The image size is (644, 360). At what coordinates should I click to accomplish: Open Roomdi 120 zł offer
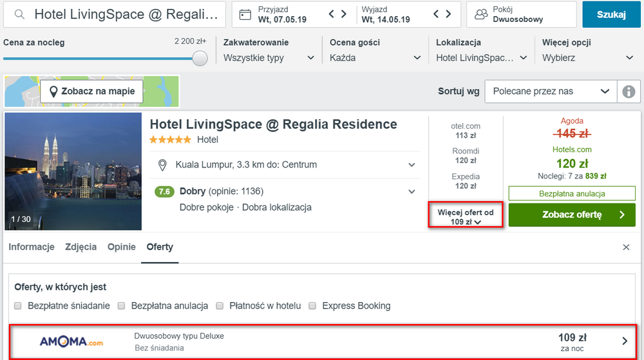[x=466, y=156]
